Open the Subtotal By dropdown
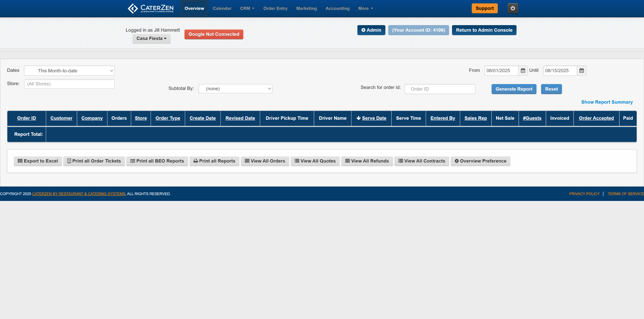Viewport: 644px width, 319px height. 235,89
